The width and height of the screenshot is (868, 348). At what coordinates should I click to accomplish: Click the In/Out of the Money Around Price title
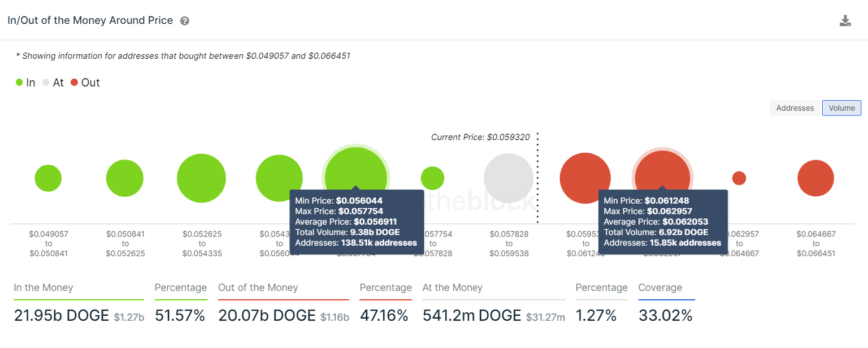[89, 20]
